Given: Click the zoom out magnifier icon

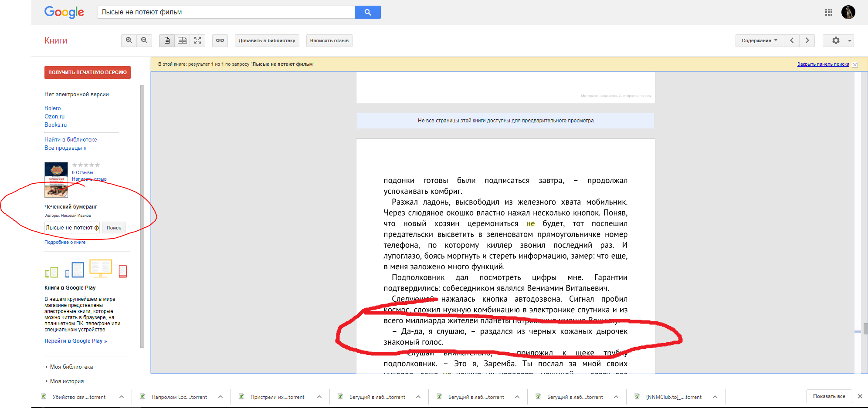Looking at the screenshot, I should [x=144, y=40].
